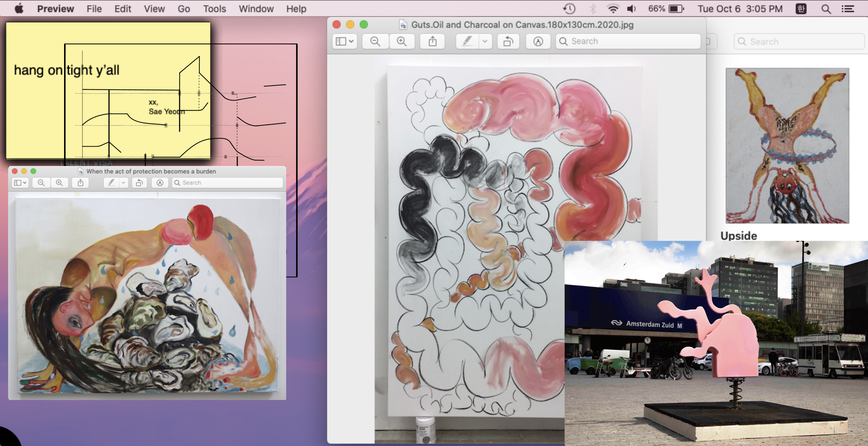This screenshot has width=868, height=446.
Task: Click the 'hang on tight y'all' note text
Action: pyautogui.click(x=66, y=70)
